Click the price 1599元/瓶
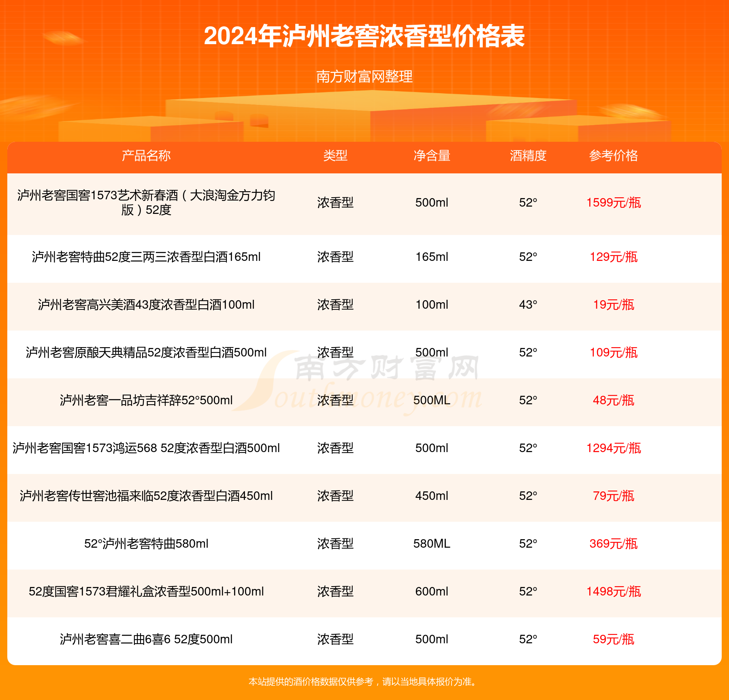 pos(614,203)
